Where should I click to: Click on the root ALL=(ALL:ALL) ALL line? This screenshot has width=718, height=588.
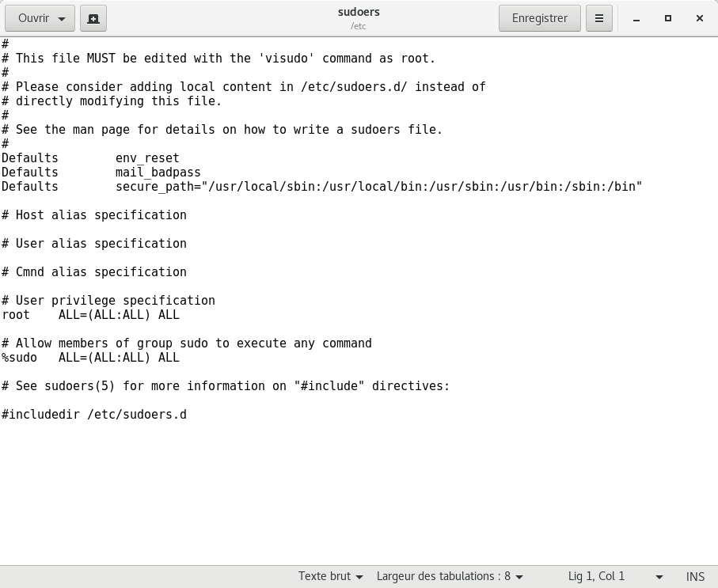[x=90, y=315]
